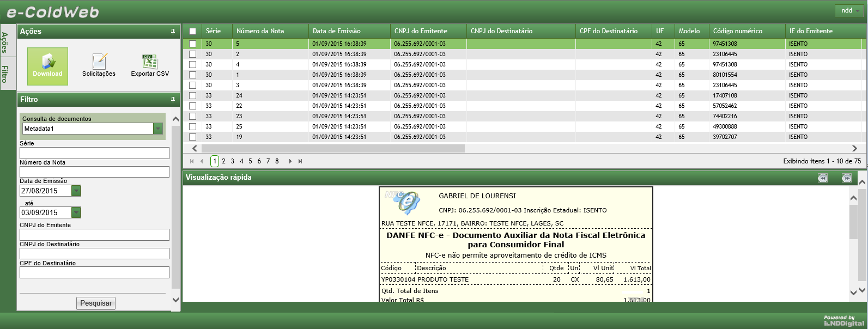
Task: Switch to the Ações side tab
Action: coord(5,41)
